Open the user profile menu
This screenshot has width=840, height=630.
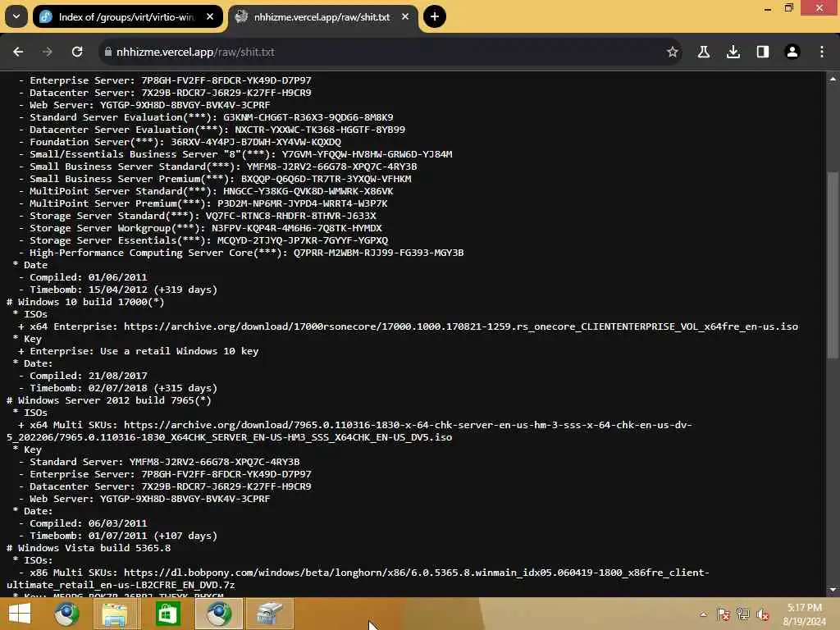[792, 52]
